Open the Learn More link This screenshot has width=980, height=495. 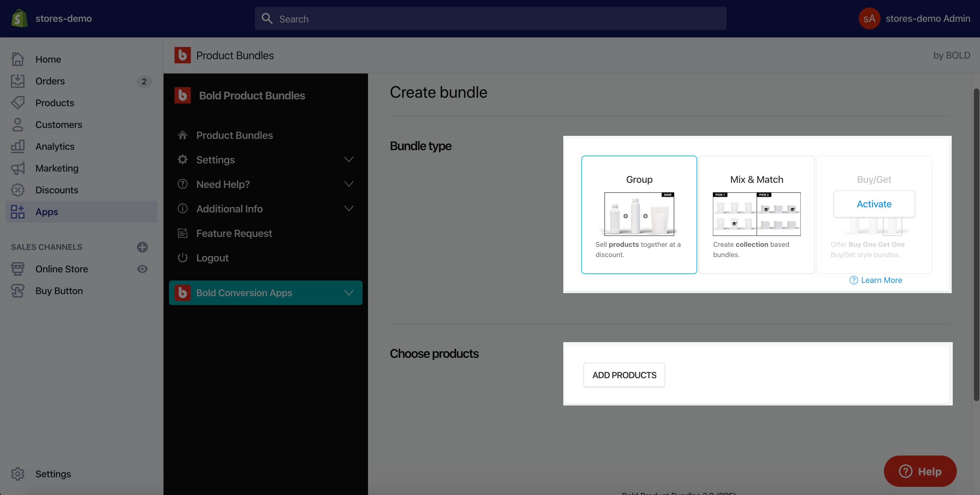[881, 280]
